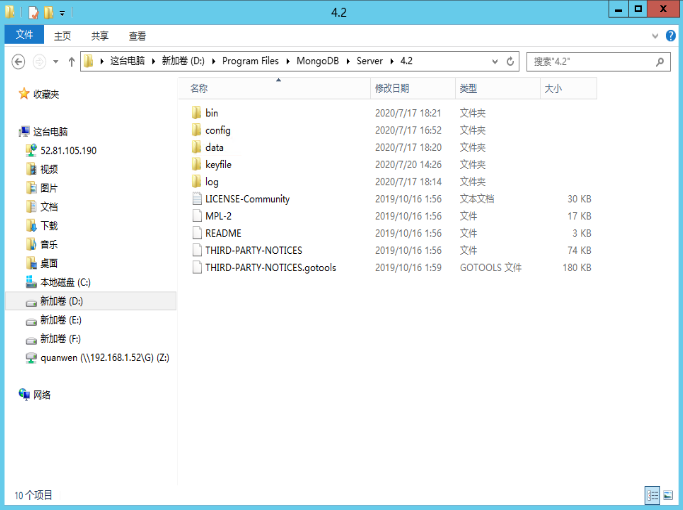
Task: Click the 新加卷 (D:) breadcrumb segment
Action: tap(183, 61)
